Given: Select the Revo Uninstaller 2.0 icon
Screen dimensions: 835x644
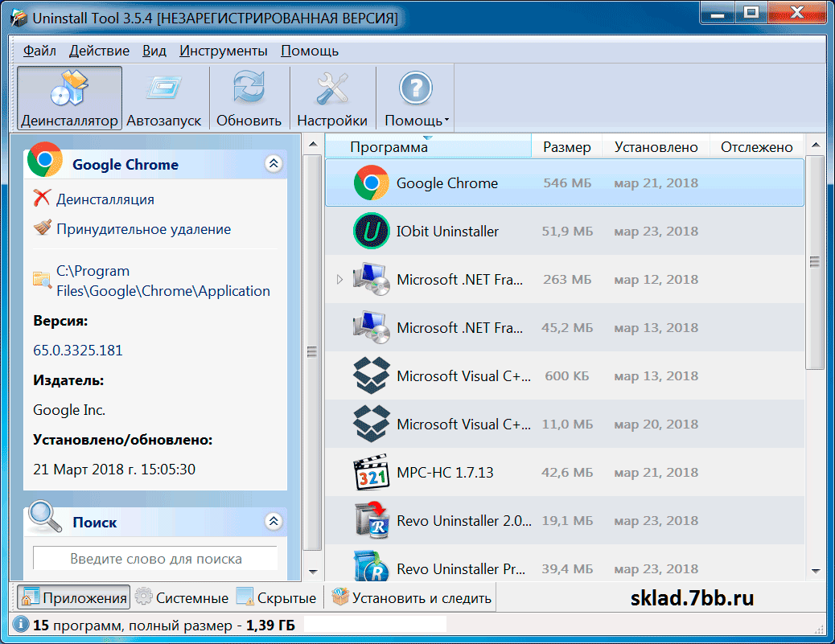Looking at the screenshot, I should click(371, 520).
